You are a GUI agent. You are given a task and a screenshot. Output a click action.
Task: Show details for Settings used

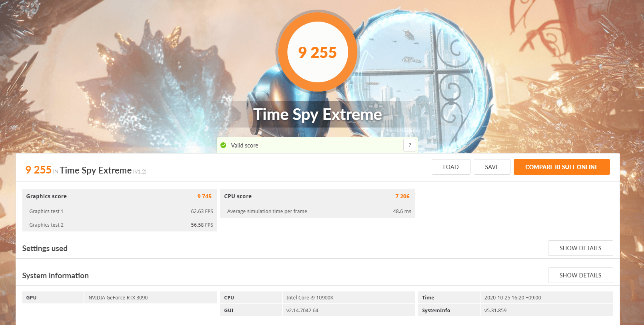coord(580,248)
